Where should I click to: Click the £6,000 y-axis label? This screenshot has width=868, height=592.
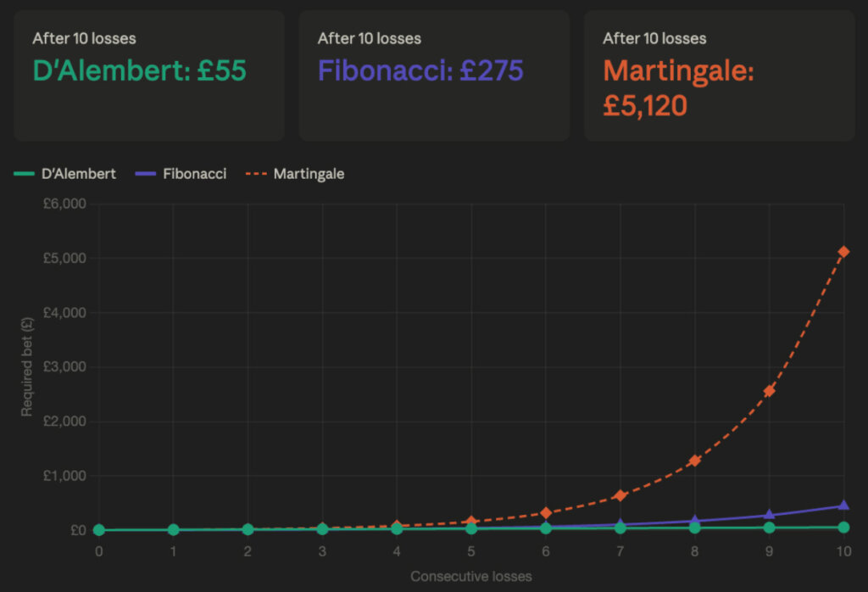(x=64, y=204)
